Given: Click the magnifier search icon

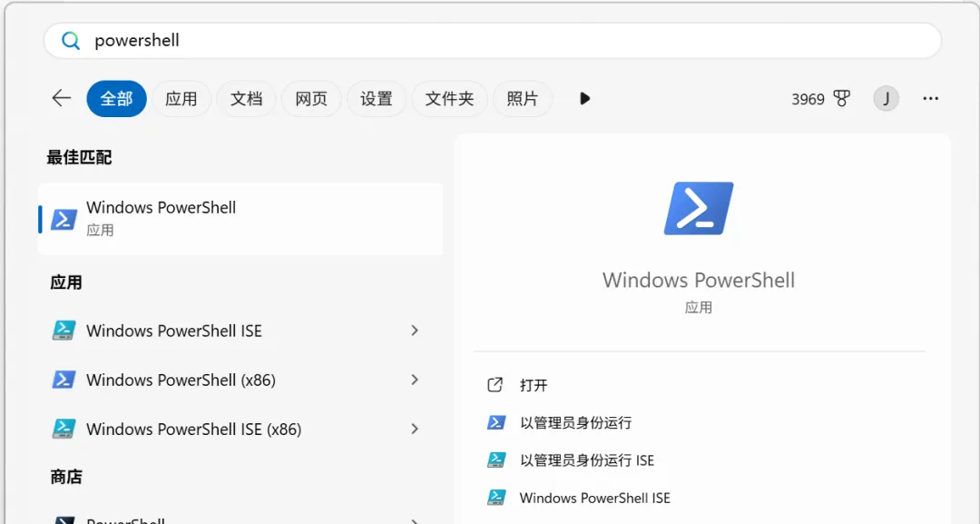Looking at the screenshot, I should pyautogui.click(x=70, y=41).
